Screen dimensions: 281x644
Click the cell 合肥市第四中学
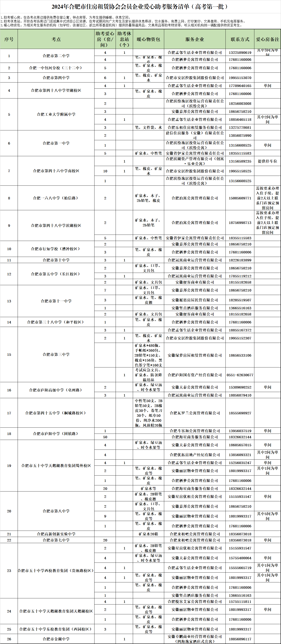tap(56, 78)
